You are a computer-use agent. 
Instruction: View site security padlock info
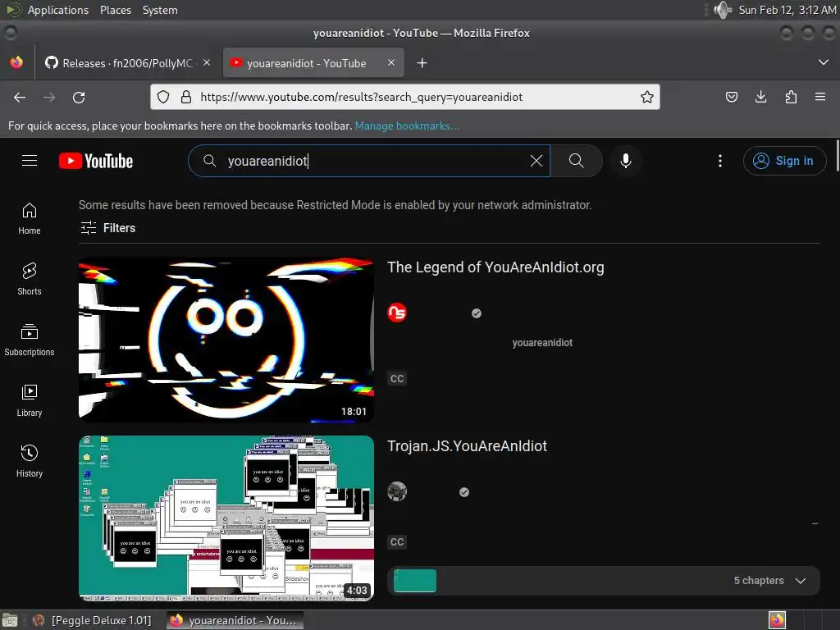(186, 97)
